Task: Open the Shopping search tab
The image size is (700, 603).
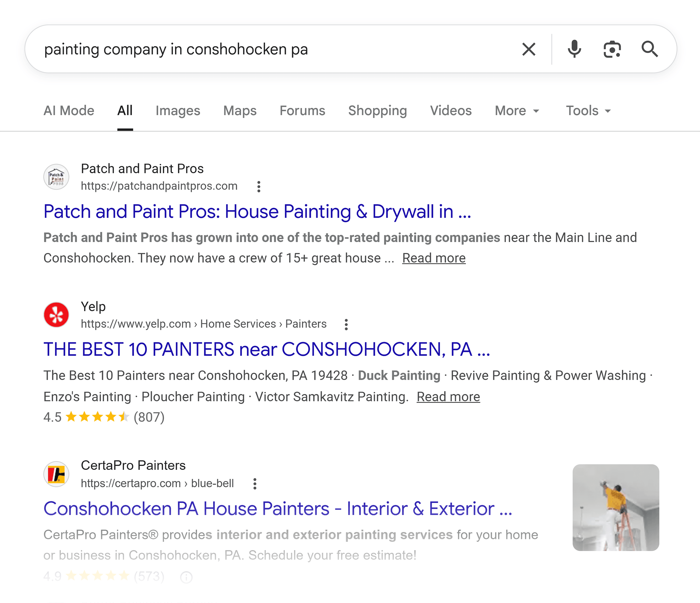Action: (x=377, y=110)
